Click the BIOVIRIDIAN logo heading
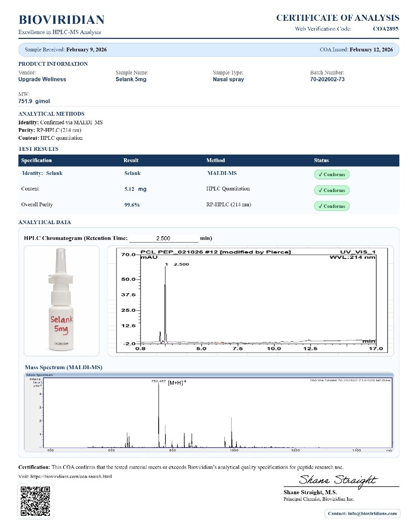 62,20
